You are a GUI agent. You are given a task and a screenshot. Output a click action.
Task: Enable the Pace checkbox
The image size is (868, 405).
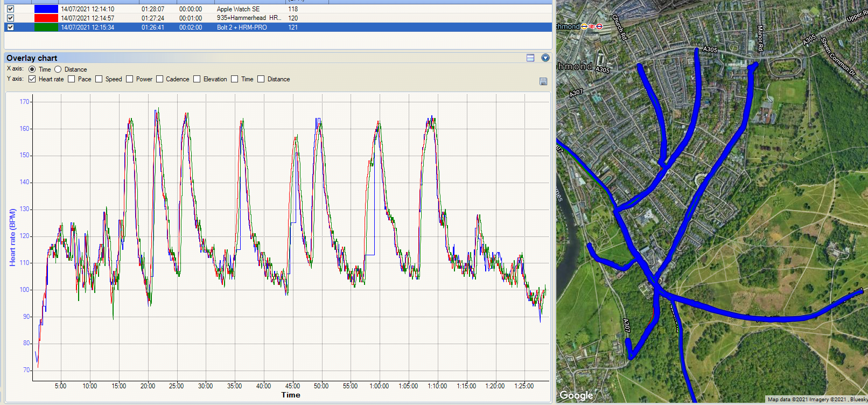pos(72,79)
